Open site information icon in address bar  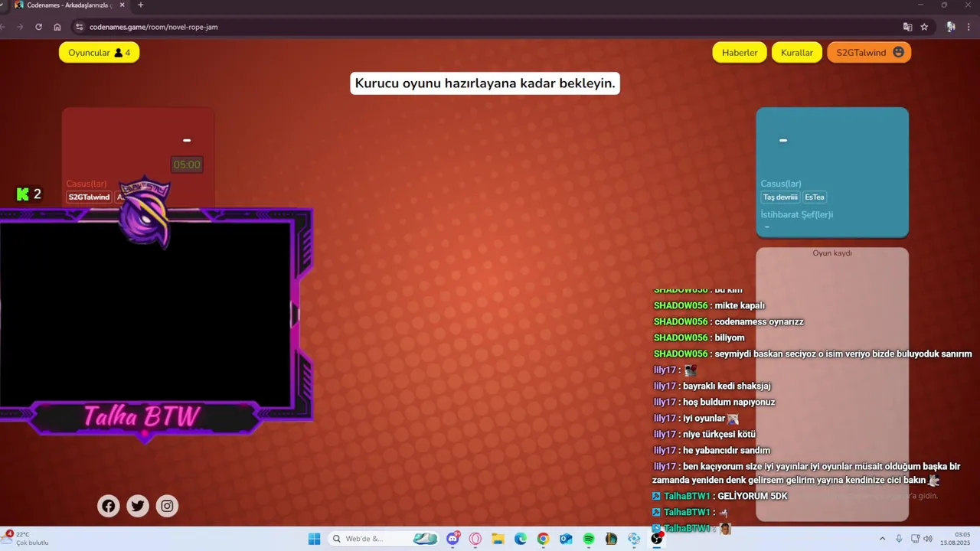coord(79,27)
